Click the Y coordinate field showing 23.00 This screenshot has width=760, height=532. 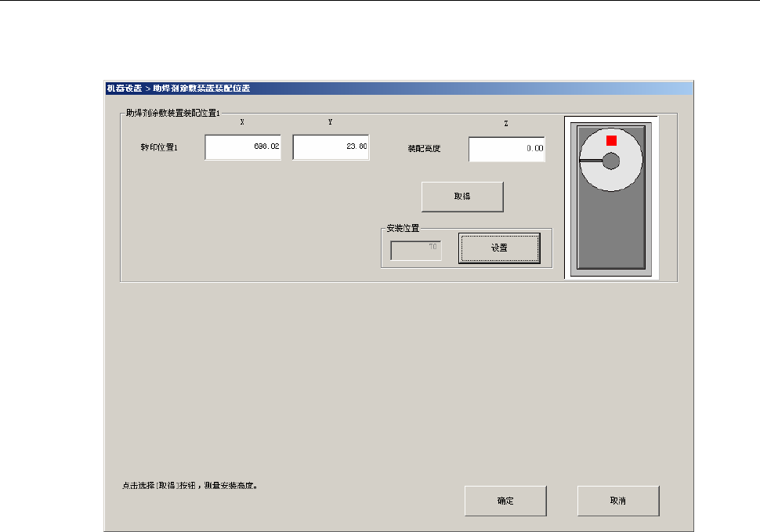pos(331,147)
